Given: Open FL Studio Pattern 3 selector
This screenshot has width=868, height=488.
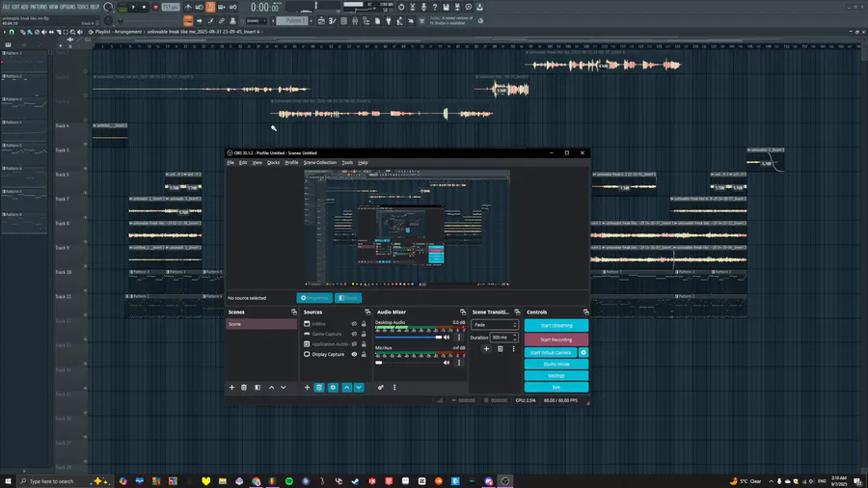Looking at the screenshot, I should (x=291, y=21).
